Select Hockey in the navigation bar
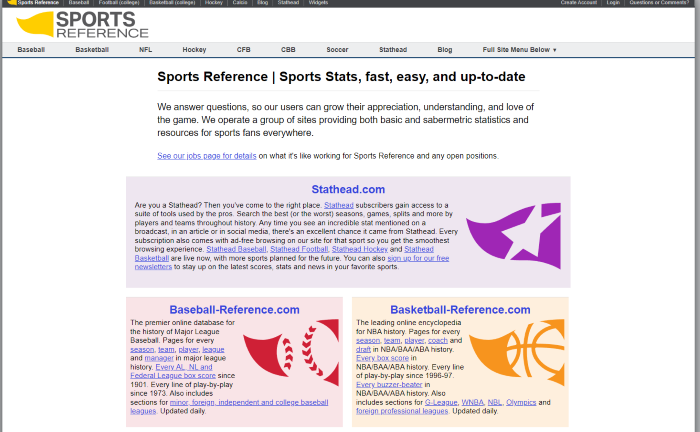The width and height of the screenshot is (700, 432). (194, 49)
